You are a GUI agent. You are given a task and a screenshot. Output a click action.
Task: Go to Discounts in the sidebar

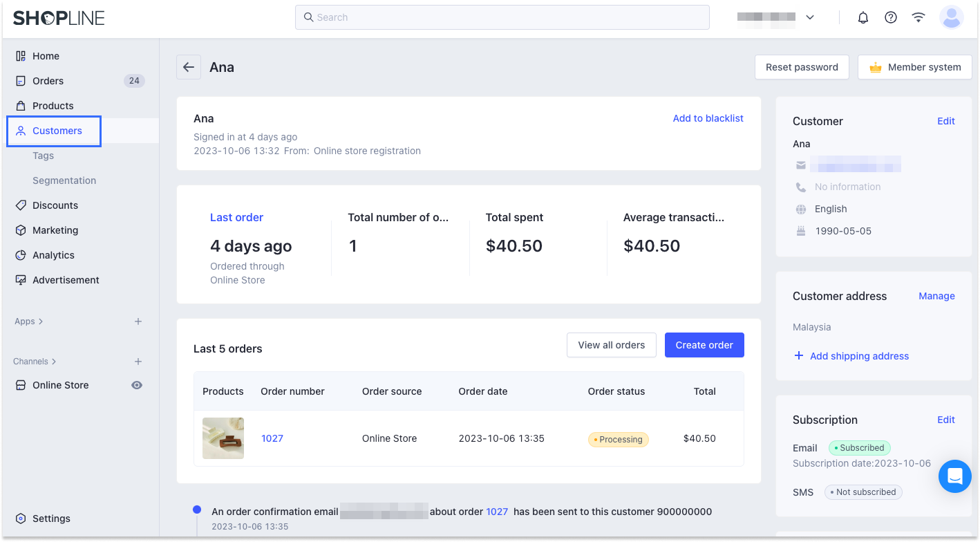click(55, 205)
